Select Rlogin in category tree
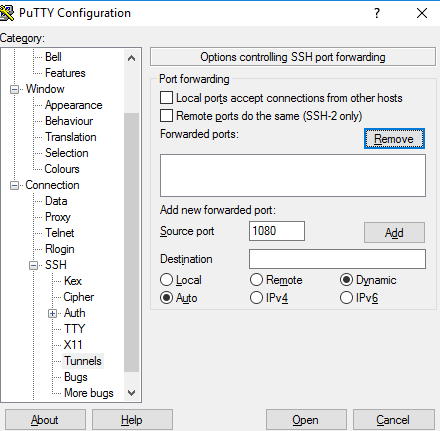Image resolution: width=440 pixels, height=431 pixels. 60,249
